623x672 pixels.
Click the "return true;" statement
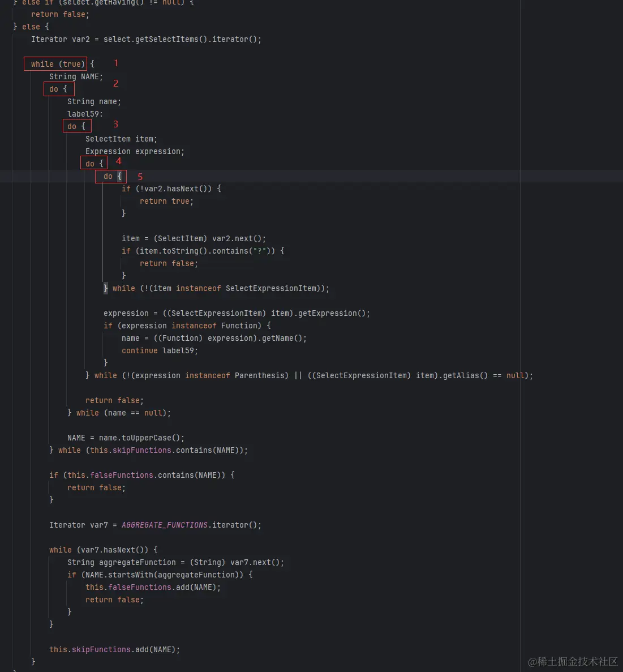[x=167, y=201]
